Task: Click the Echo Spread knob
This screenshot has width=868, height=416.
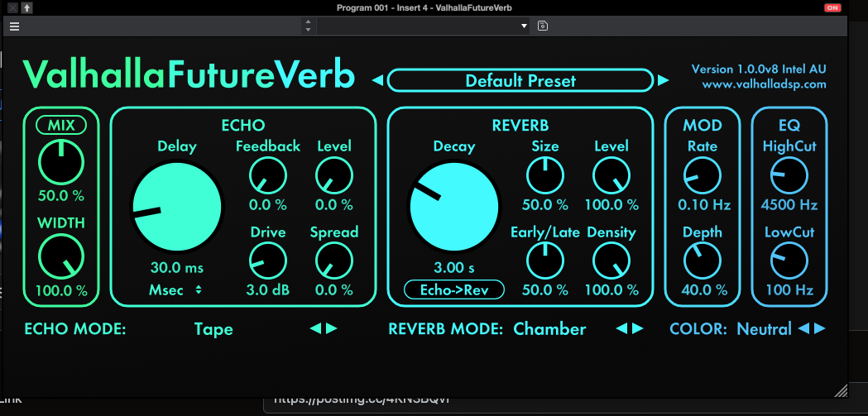Action: click(334, 261)
